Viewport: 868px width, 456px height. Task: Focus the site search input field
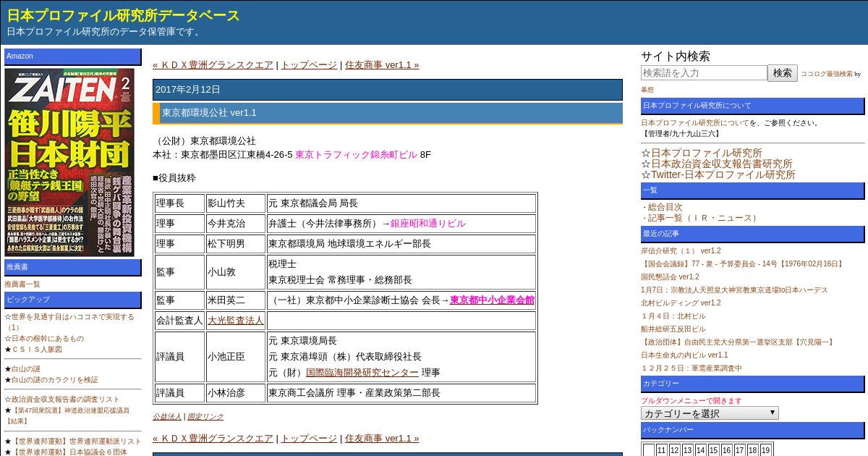click(704, 72)
